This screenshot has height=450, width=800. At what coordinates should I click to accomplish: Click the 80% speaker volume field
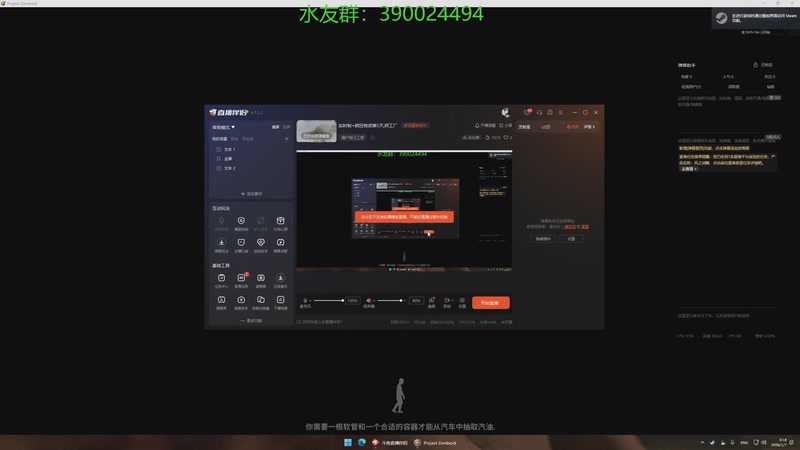point(416,301)
